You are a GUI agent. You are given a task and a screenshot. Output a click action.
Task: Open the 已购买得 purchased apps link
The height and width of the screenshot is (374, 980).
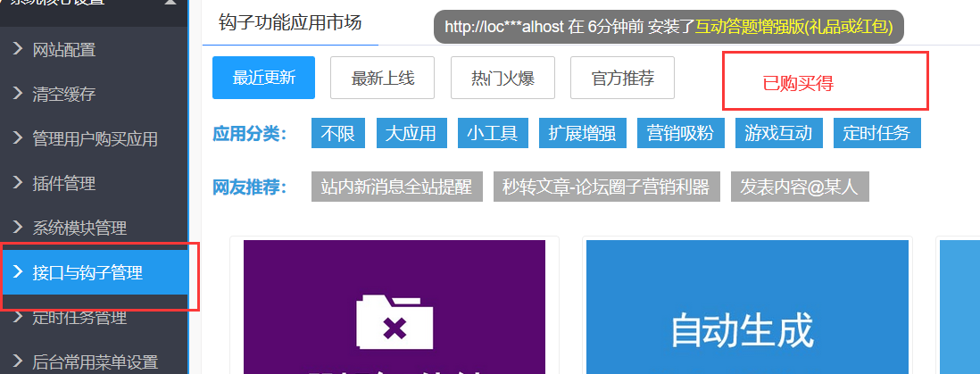(797, 83)
